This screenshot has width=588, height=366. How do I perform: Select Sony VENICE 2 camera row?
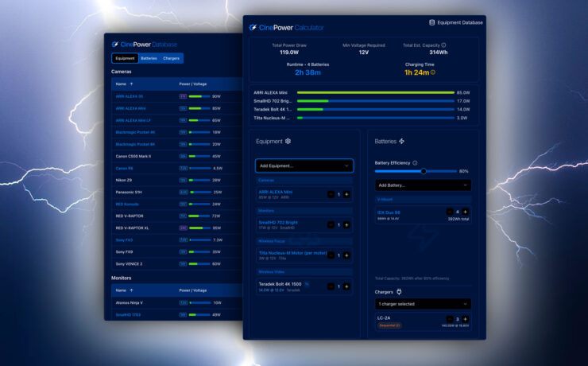pos(176,264)
